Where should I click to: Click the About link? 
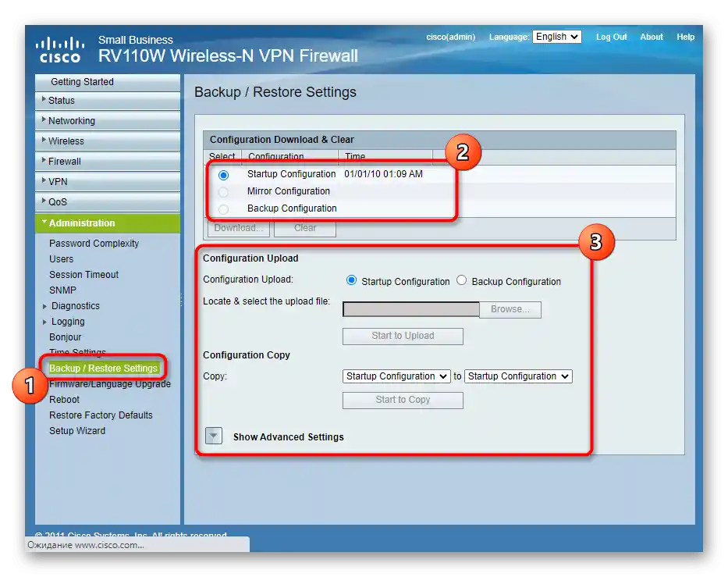(x=652, y=37)
